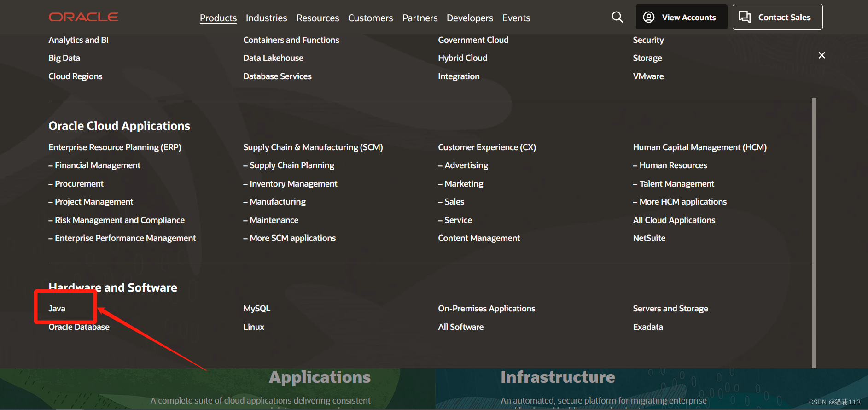This screenshot has width=868, height=410.
Task: Open the NetSuite link
Action: (x=649, y=238)
